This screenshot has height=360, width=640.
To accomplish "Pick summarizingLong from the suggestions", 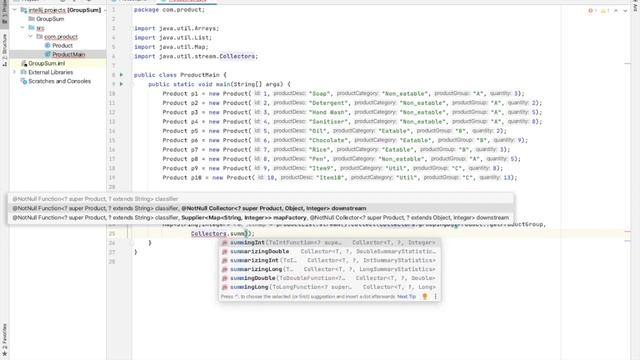I will click(329, 269).
